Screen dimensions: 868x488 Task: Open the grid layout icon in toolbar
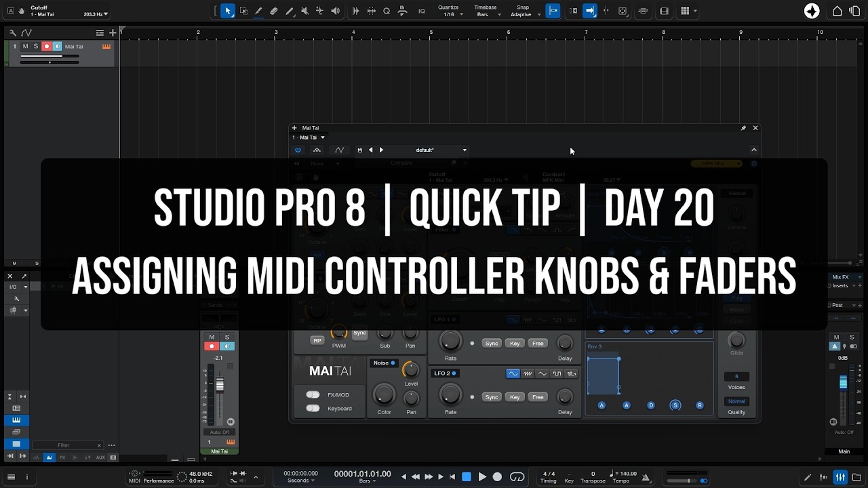tap(685, 11)
